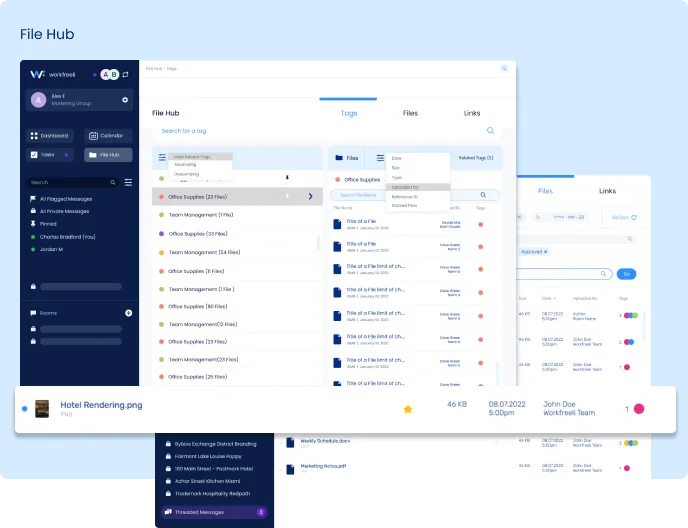Click purple dot of Office Supplies (33 Files)
The image size is (688, 528).
[x=161, y=234]
